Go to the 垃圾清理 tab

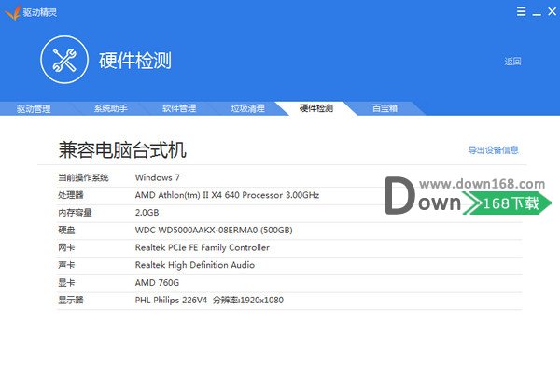pyautogui.click(x=248, y=108)
